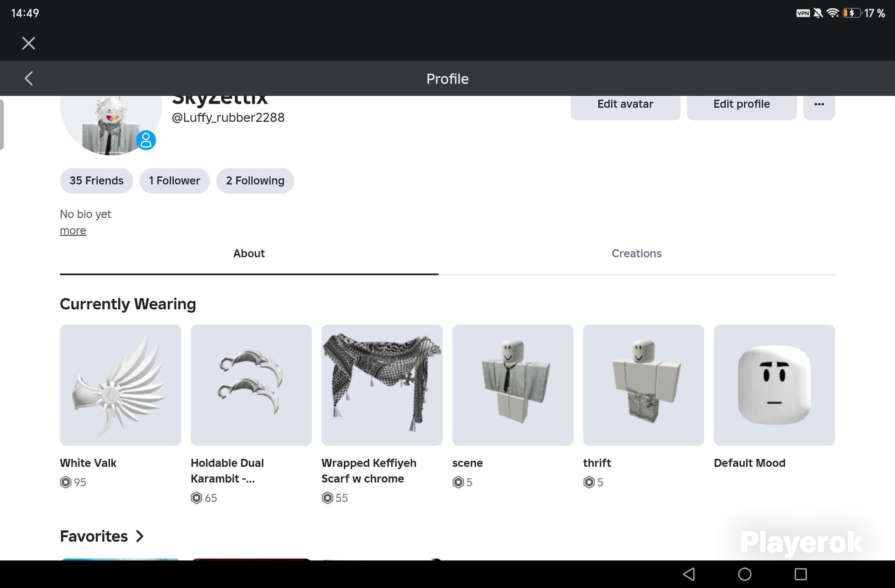Click the Robux icon beside price 95
This screenshot has height=588, width=895.
pyautogui.click(x=66, y=482)
